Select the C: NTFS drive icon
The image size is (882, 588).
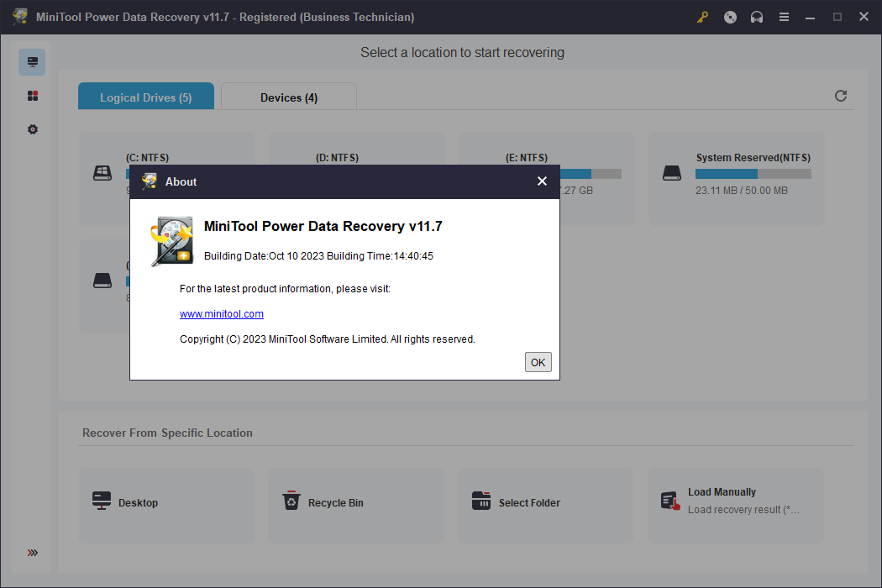click(102, 173)
